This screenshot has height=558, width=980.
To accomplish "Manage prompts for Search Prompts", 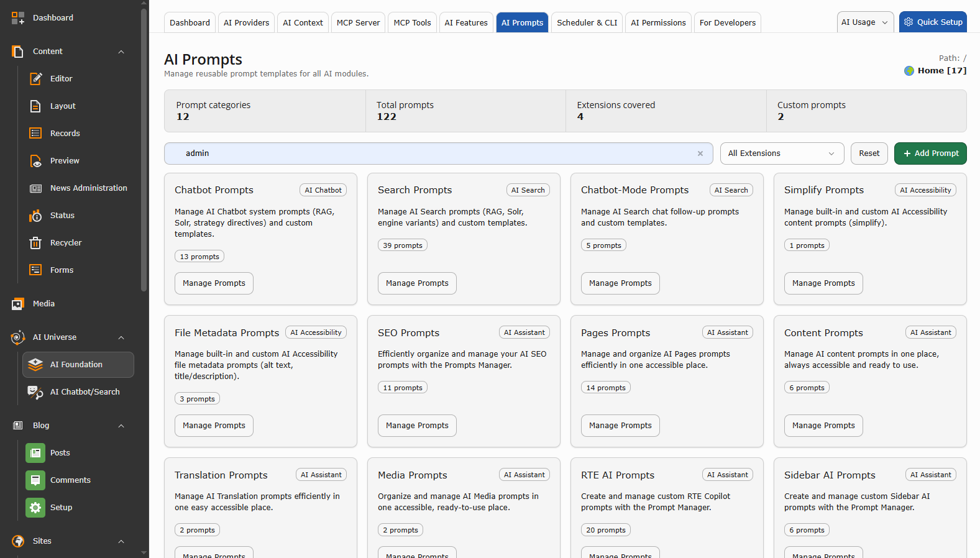I will tap(417, 283).
